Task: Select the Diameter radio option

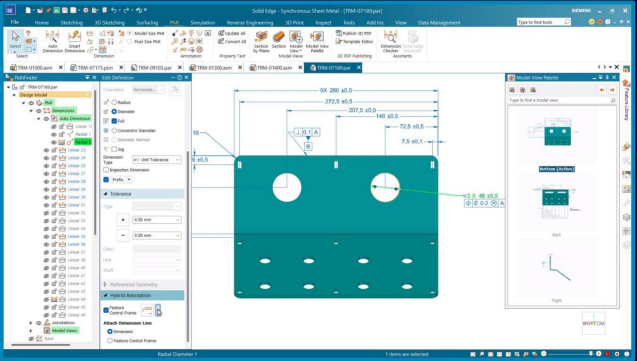Action: point(114,111)
